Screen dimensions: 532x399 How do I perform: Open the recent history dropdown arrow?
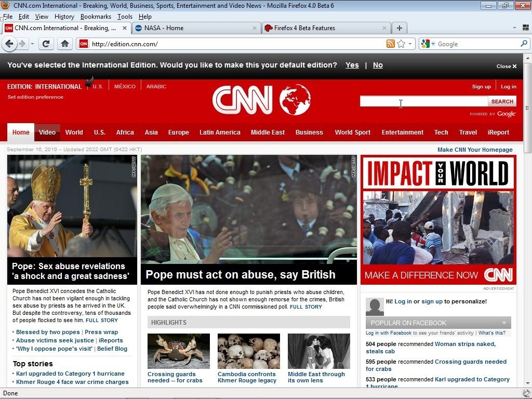pyautogui.click(x=32, y=44)
